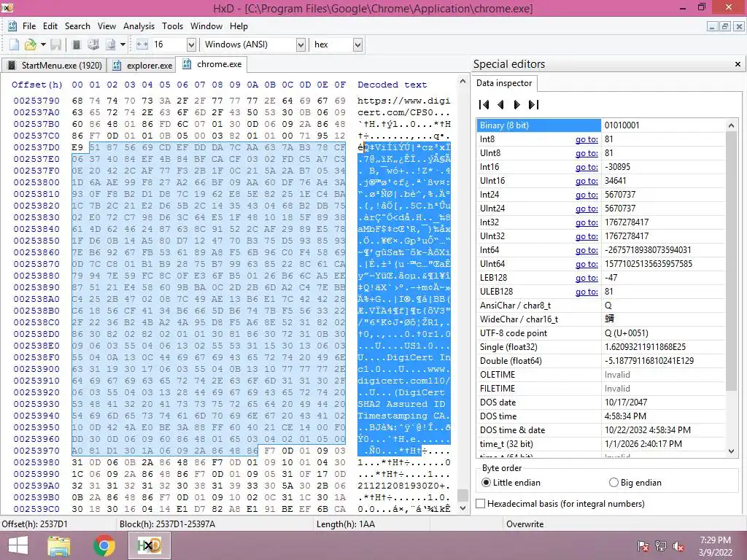Click the Data inspector scroll down arrow
Image resolution: width=747 pixels, height=560 pixels.
731,451
